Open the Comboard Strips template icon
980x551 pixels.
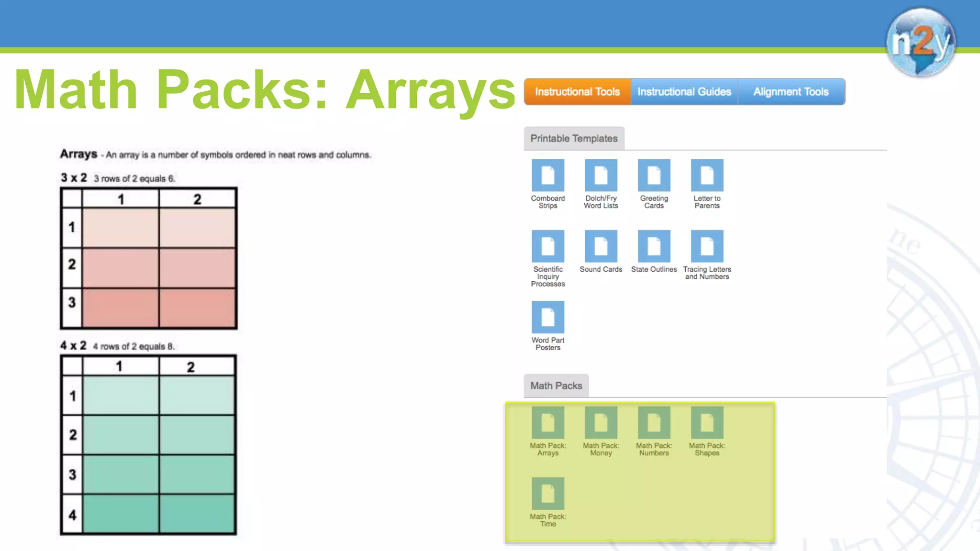[548, 176]
